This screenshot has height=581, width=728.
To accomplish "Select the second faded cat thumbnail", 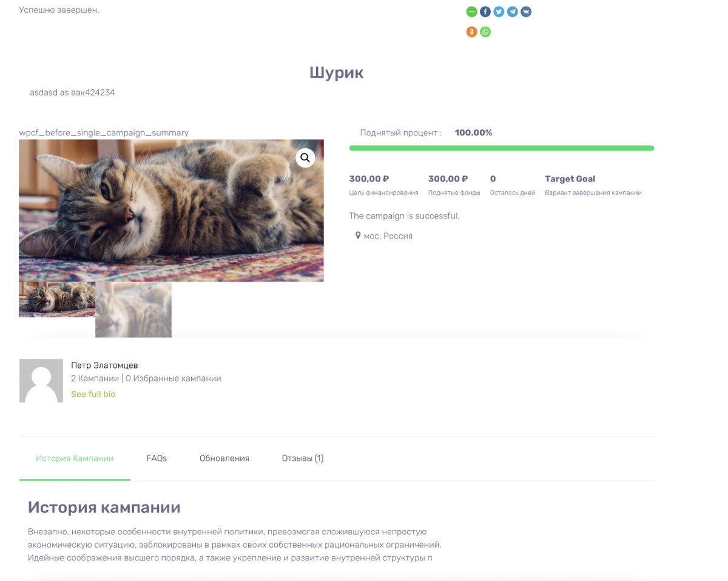I will coord(133,310).
